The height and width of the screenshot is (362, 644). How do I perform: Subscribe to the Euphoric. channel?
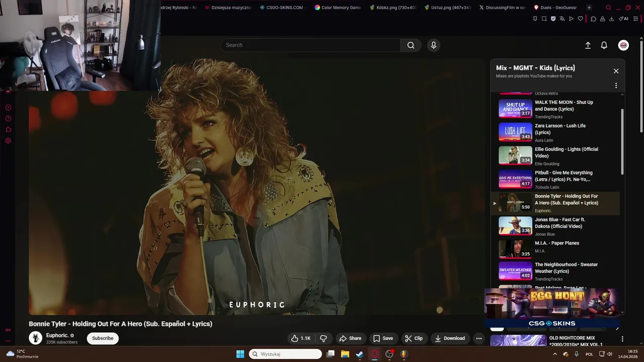pos(103,338)
